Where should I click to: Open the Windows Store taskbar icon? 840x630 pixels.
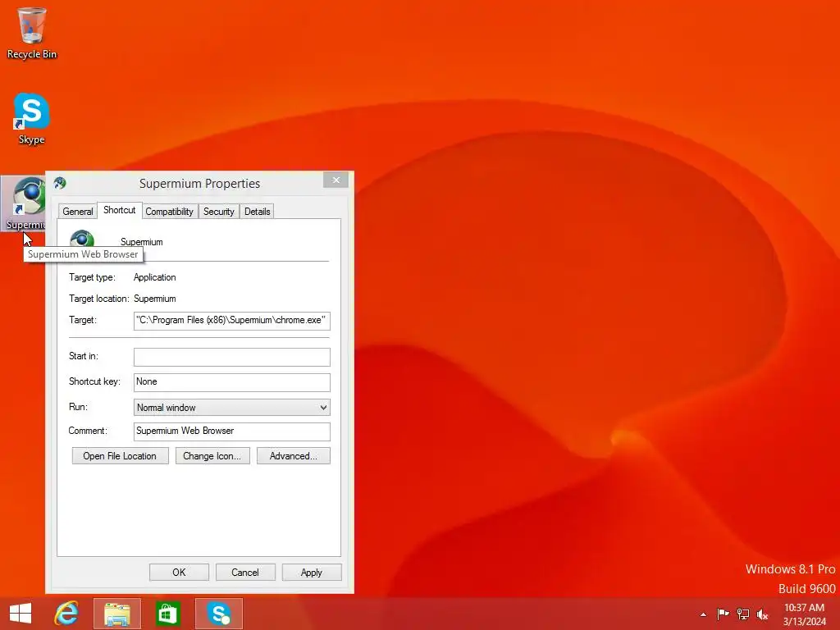[167, 614]
